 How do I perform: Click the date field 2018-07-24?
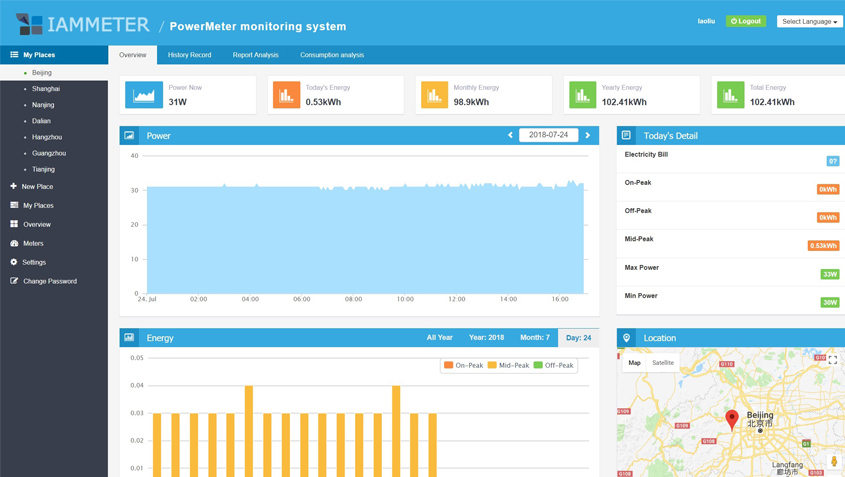click(548, 135)
